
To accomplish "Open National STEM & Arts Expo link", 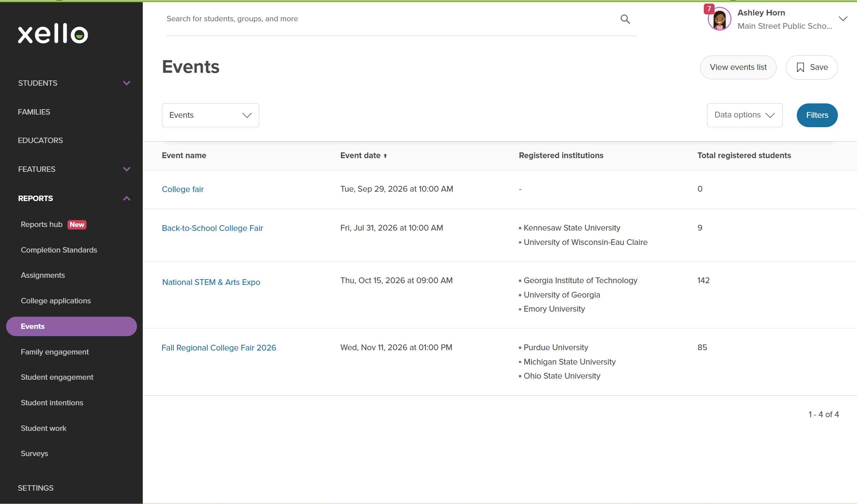I will [211, 282].
